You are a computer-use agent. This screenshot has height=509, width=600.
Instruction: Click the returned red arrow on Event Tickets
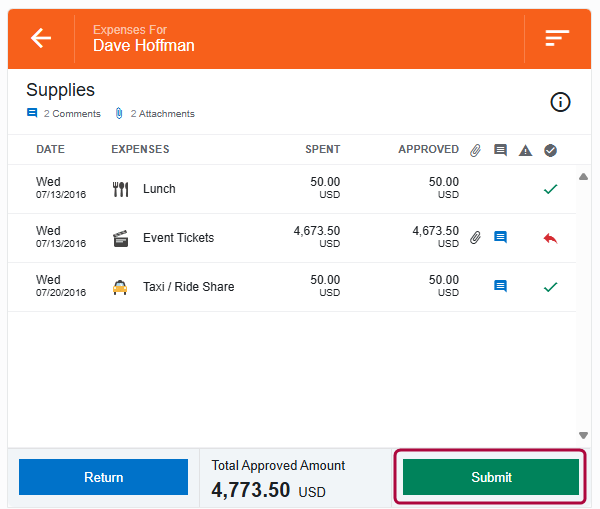click(550, 238)
